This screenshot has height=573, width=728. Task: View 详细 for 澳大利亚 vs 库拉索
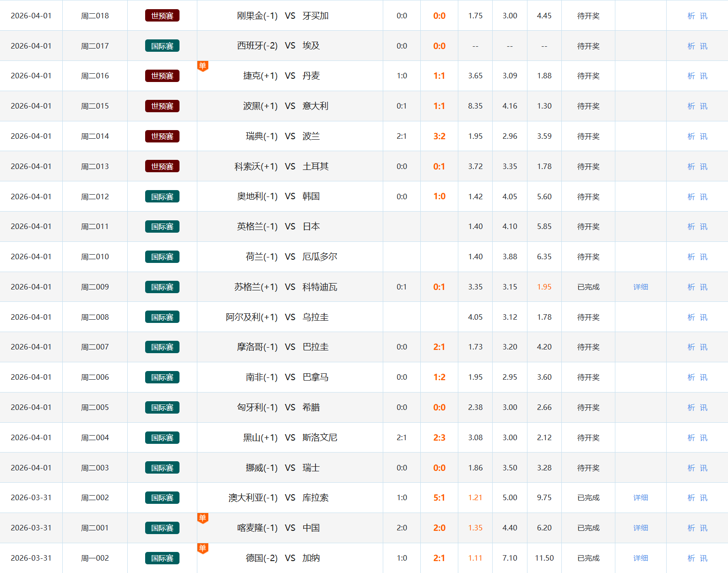point(640,498)
